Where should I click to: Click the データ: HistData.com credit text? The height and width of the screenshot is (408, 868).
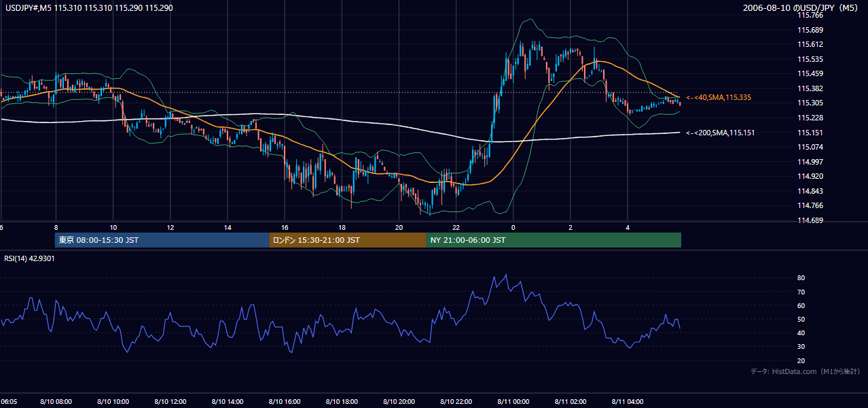[806, 372]
